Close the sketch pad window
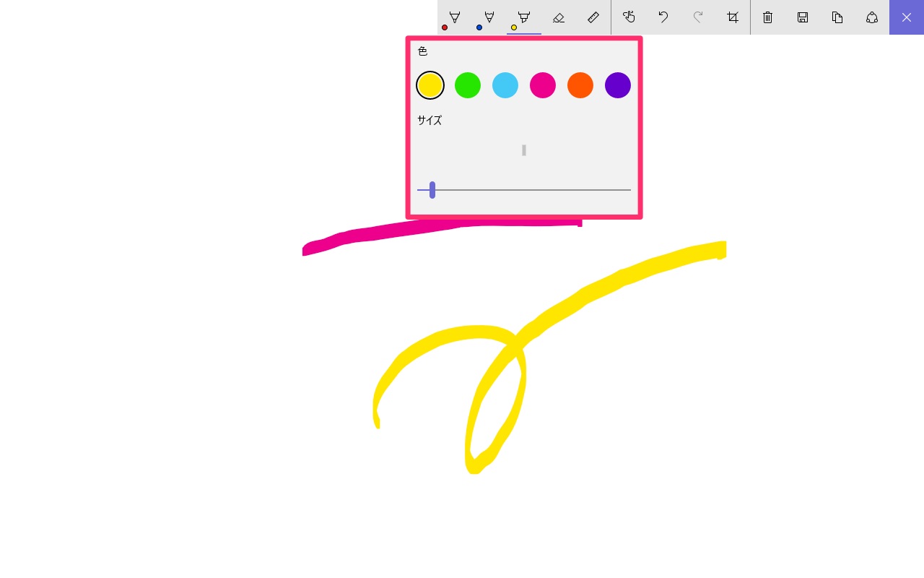924x578 pixels. pyautogui.click(x=907, y=17)
